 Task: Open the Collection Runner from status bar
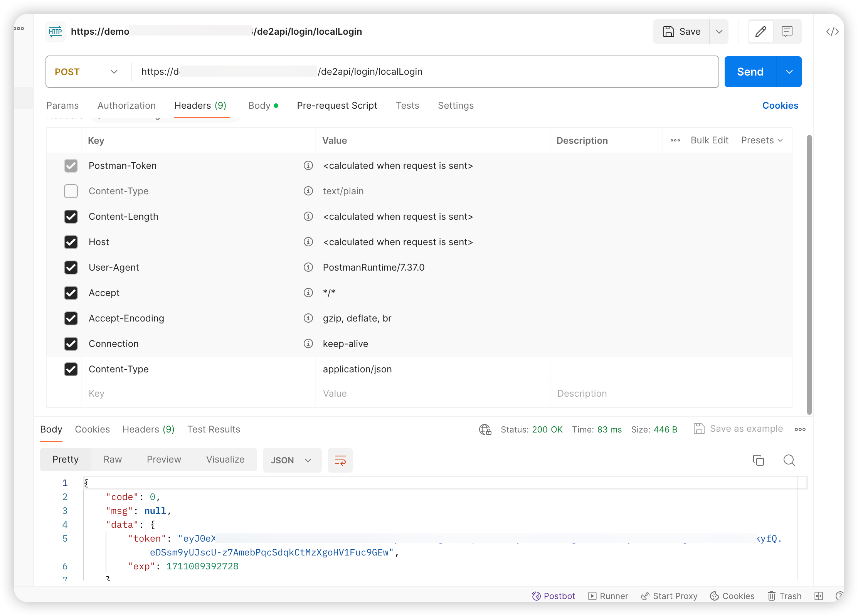pyautogui.click(x=608, y=596)
